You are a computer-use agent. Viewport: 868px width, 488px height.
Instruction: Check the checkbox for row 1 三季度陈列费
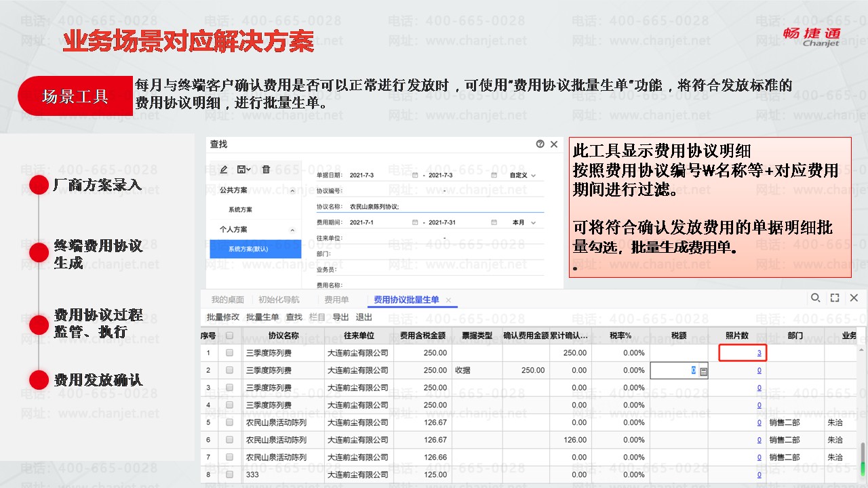230,352
